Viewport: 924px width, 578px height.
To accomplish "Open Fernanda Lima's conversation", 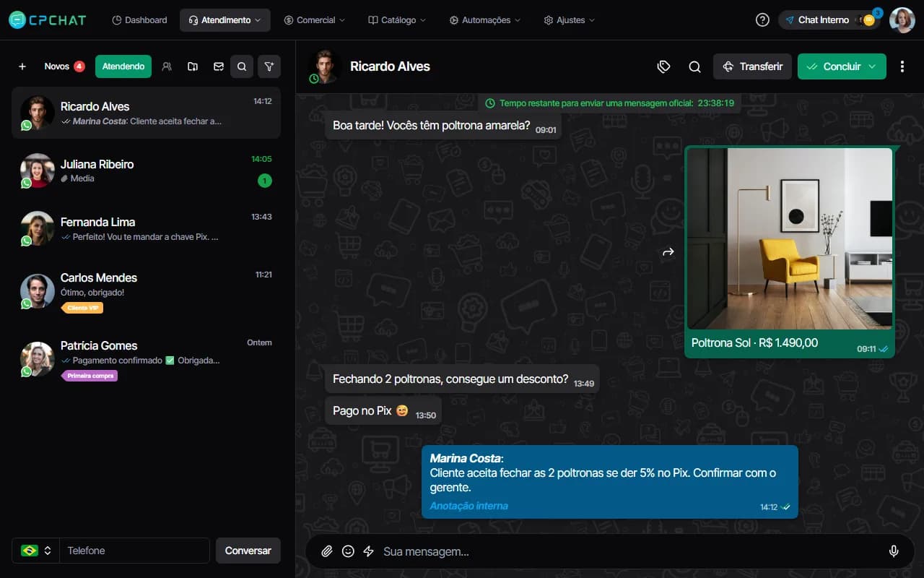I will [146, 228].
